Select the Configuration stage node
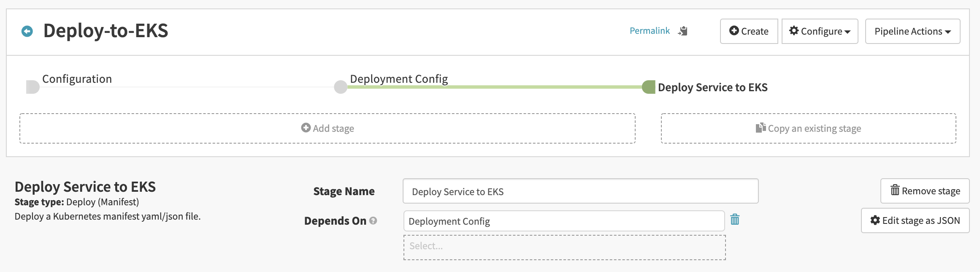This screenshot has height=272, width=980. (32, 87)
